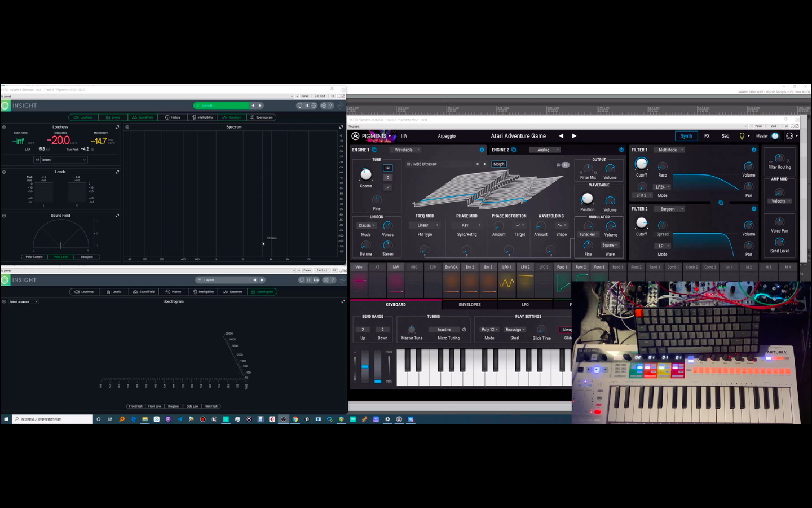The height and width of the screenshot is (508, 812).
Task: Open Sound Field panel gear options
Action: [x=4, y=216]
